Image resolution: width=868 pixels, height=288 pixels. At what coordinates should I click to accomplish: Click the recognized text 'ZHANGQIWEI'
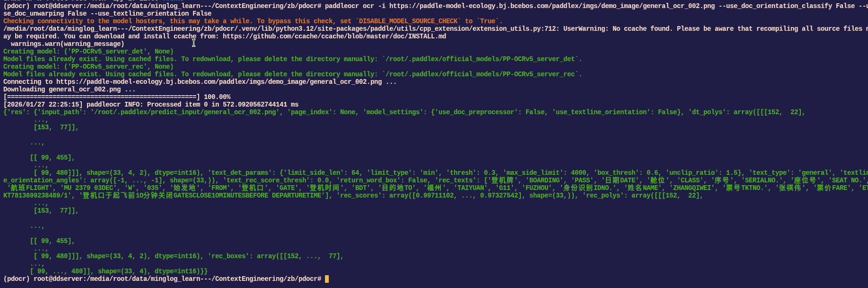click(692, 188)
